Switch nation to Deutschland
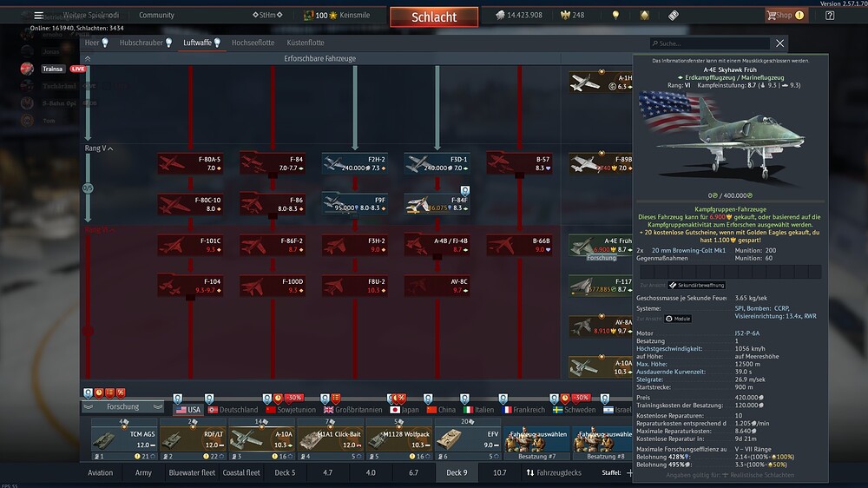This screenshot has height=488, width=868. click(x=233, y=410)
